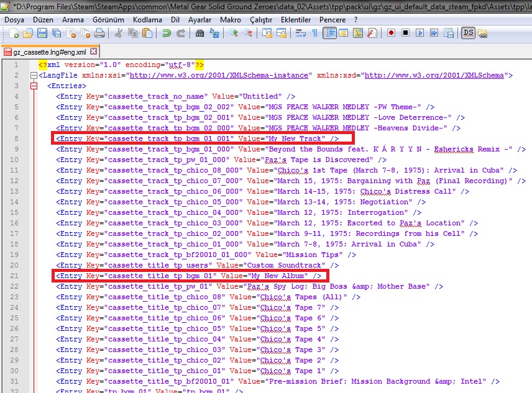
Task: Open the Function List panel icon
Action: point(372,33)
